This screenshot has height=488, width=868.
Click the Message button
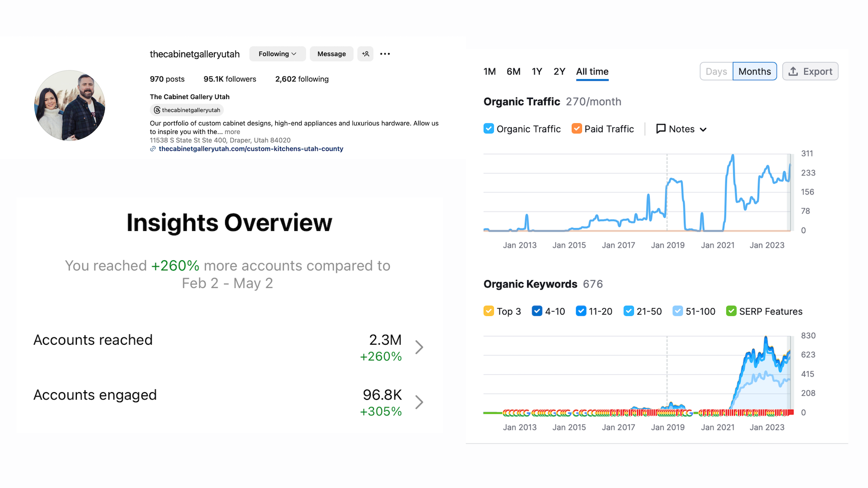(x=331, y=54)
